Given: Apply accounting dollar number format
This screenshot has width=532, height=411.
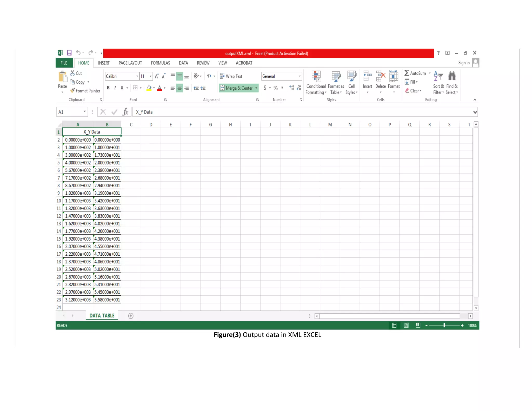Looking at the screenshot, I should [x=265, y=88].
